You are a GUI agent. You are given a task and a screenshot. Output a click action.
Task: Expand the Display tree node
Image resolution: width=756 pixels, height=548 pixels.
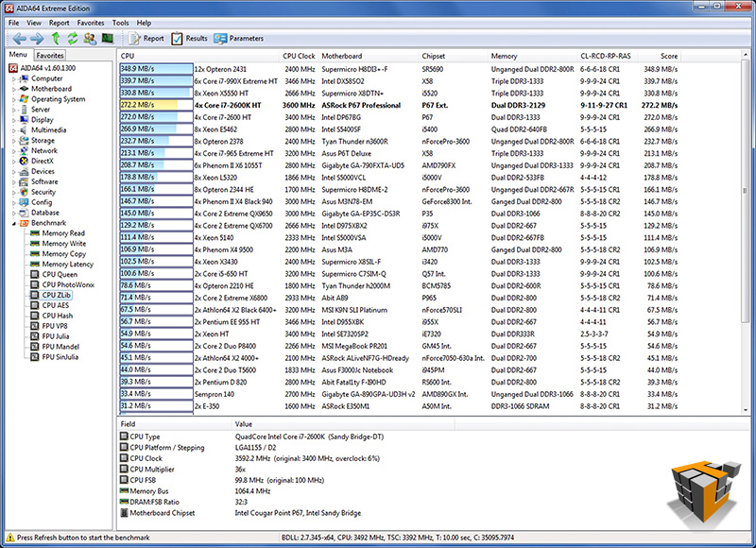(x=14, y=120)
